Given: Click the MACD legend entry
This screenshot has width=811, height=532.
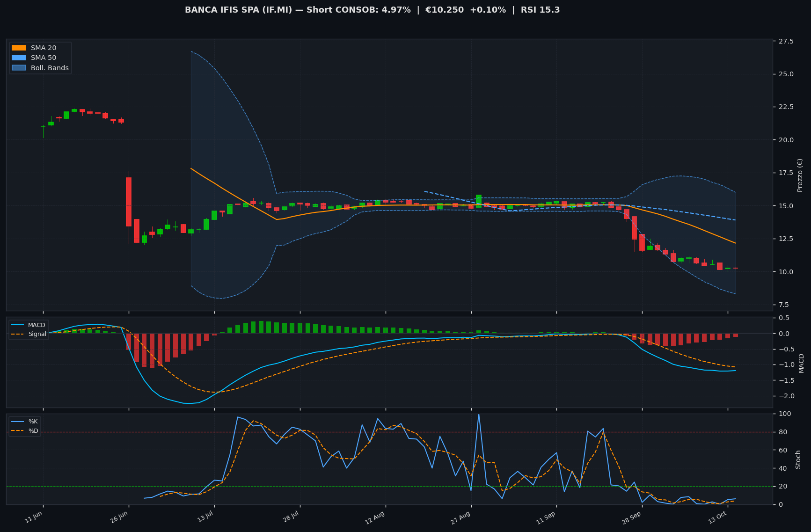Looking at the screenshot, I should click(x=28, y=325).
